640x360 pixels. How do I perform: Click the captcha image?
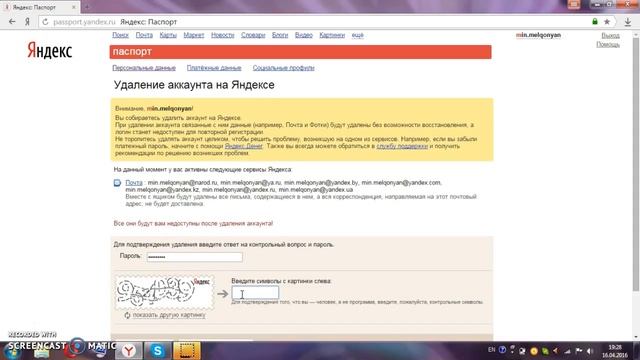coord(164,292)
